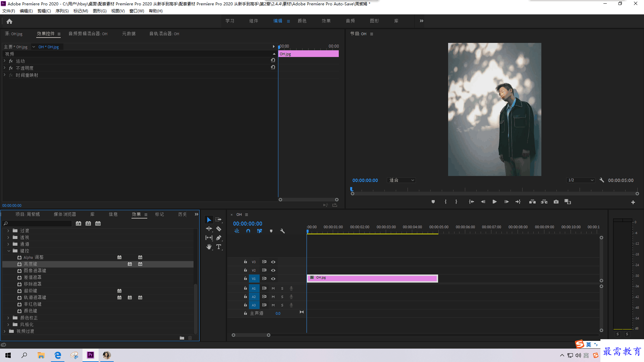Click the Extract button

click(544, 202)
